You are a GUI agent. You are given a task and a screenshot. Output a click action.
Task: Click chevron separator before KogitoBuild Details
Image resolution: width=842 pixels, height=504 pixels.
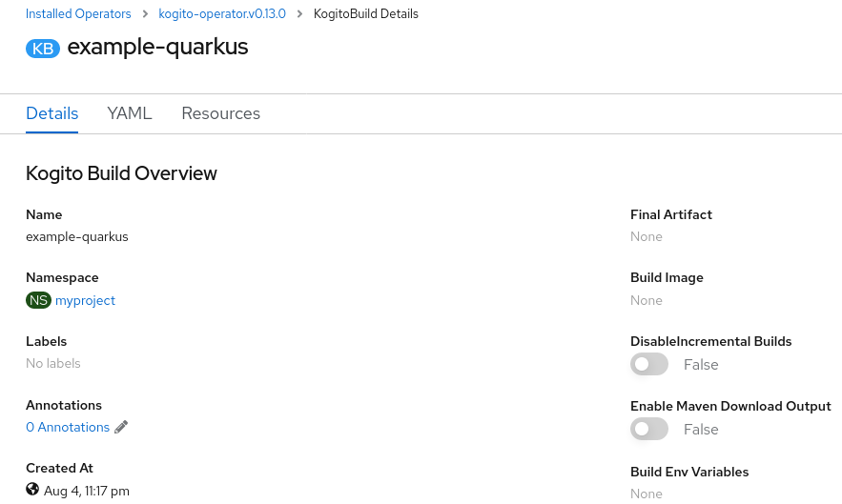click(299, 14)
